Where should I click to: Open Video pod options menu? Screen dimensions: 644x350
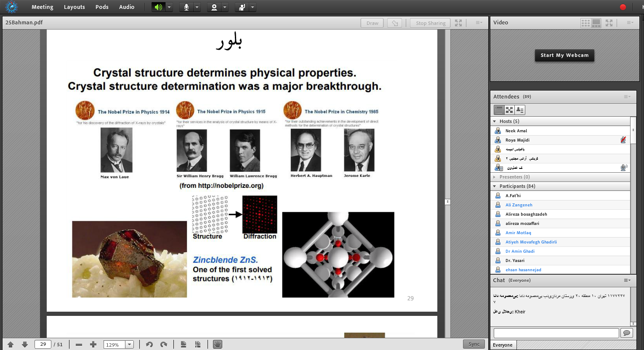click(x=630, y=23)
